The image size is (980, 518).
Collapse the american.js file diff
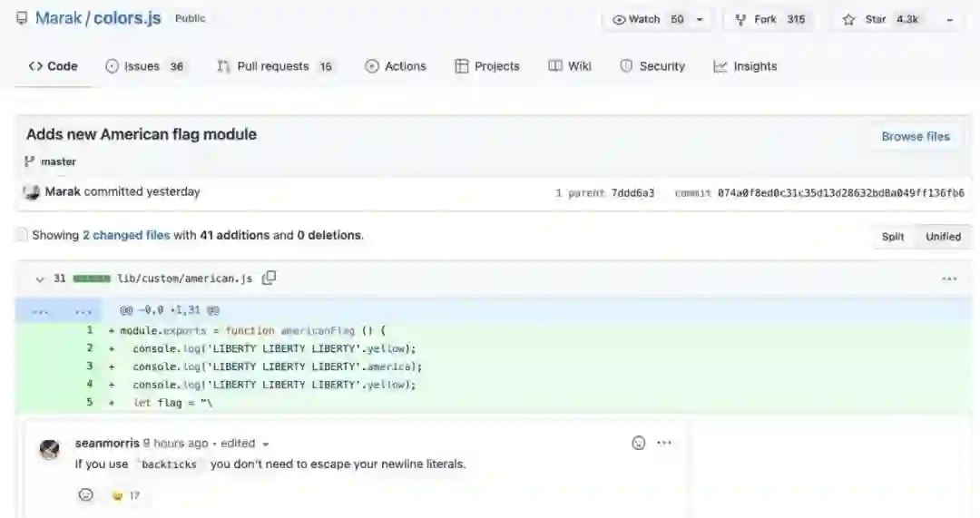coord(39,279)
